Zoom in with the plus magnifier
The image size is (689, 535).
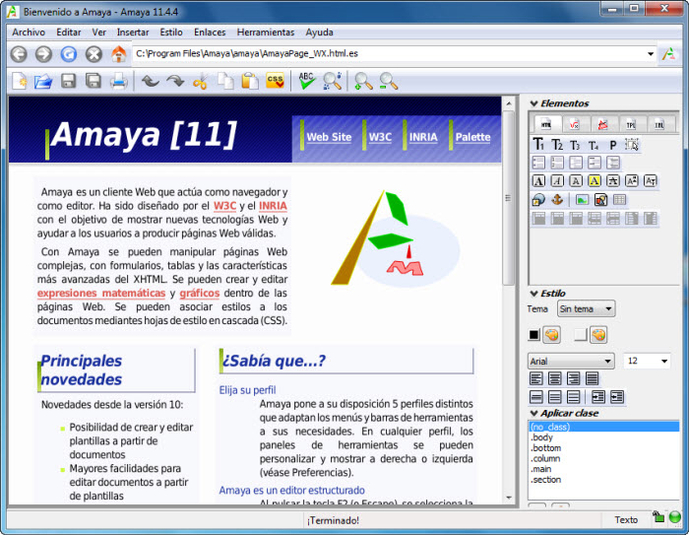[x=363, y=81]
